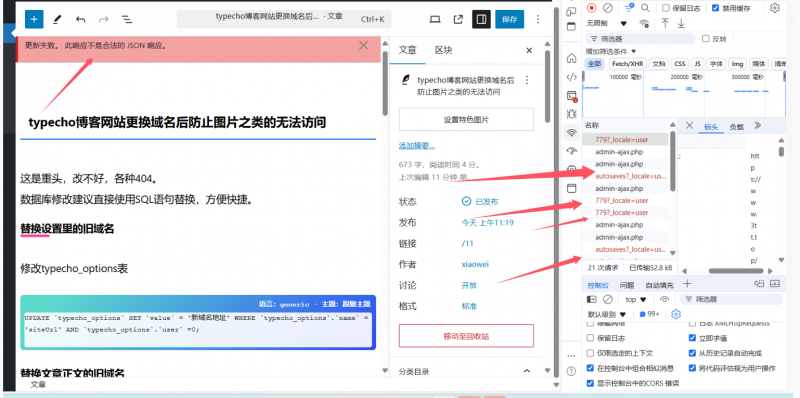Open the Elements panel code icon
This screenshot has width=800, height=398.
click(x=572, y=77)
